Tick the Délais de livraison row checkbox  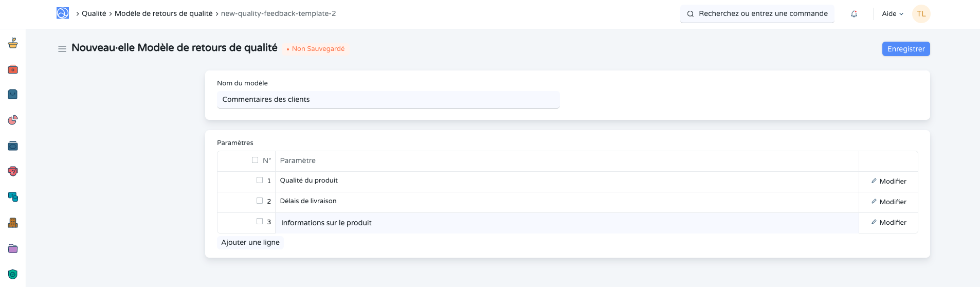[260, 201]
